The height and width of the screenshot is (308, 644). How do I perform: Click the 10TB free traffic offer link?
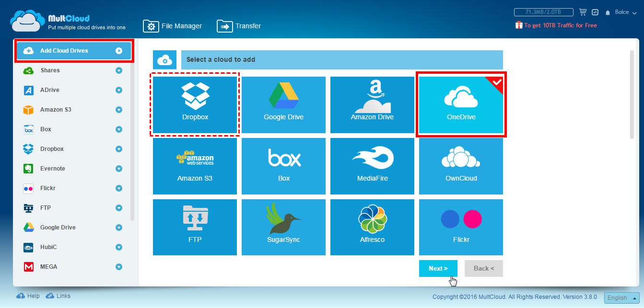560,25
